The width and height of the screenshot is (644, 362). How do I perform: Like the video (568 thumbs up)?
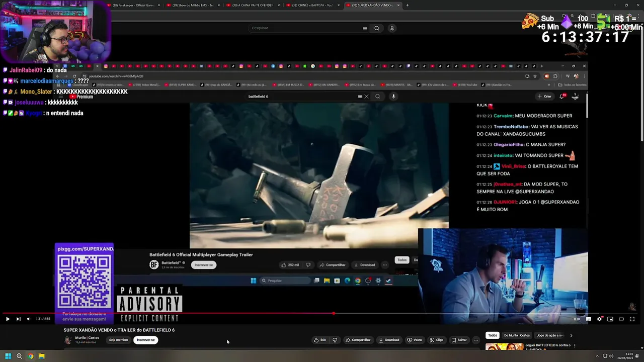click(x=320, y=340)
